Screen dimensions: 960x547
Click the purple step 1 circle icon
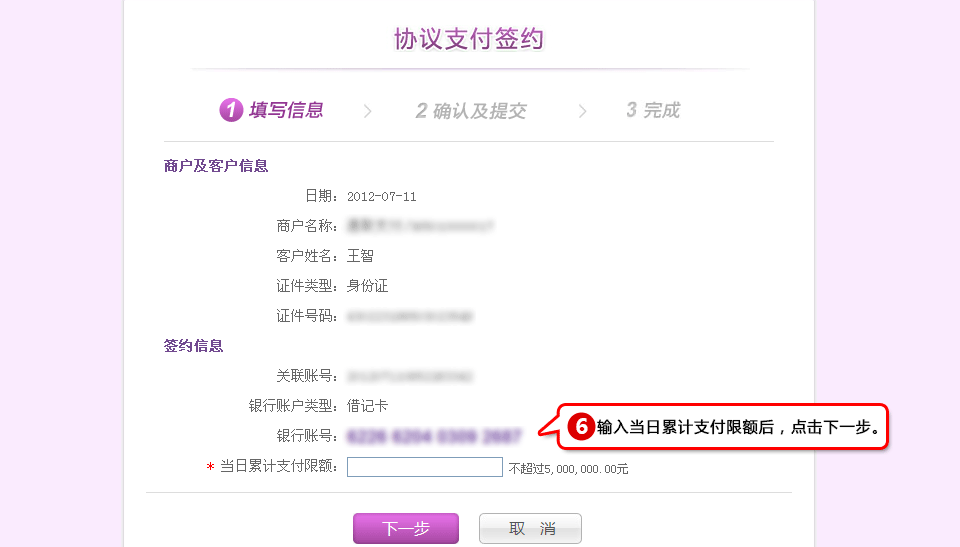[231, 110]
